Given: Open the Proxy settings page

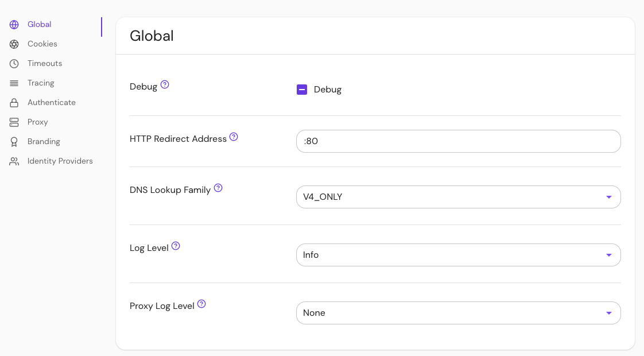Looking at the screenshot, I should 38,122.
